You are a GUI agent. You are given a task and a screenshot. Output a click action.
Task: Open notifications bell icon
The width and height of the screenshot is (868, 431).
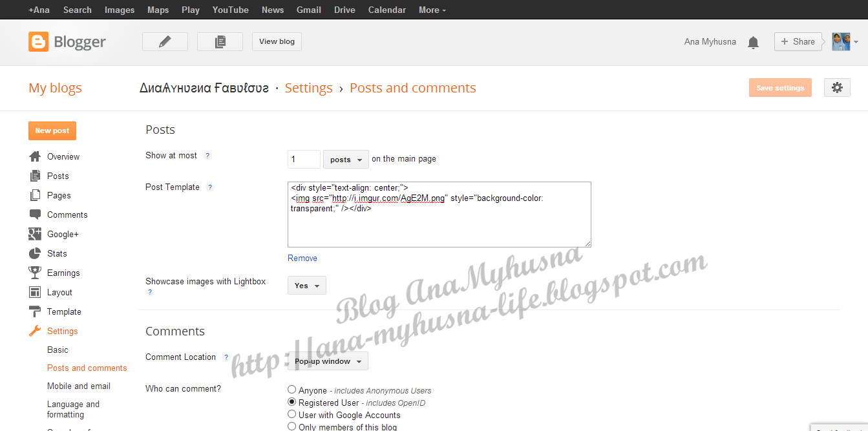tap(753, 43)
